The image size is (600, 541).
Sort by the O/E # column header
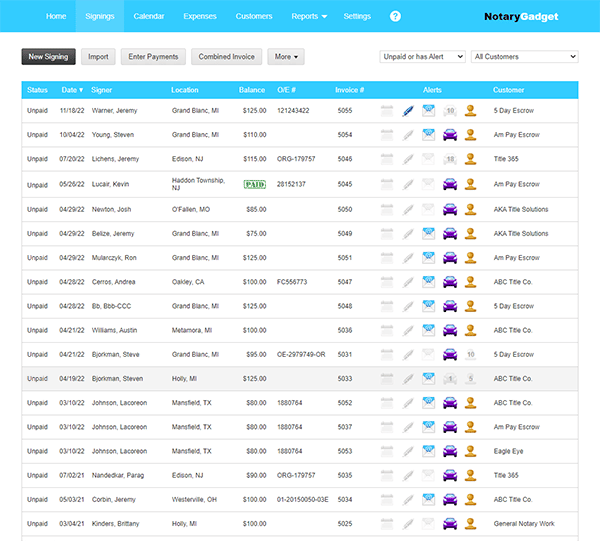tap(286, 90)
